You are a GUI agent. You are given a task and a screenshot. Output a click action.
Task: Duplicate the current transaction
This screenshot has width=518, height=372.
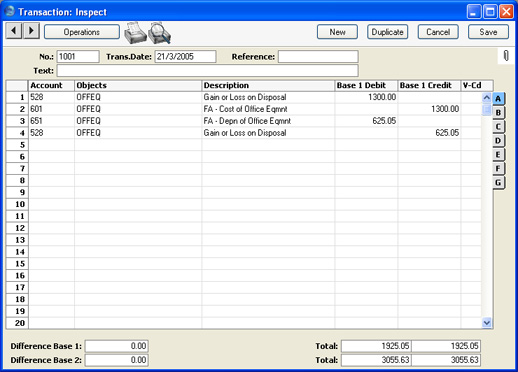tap(387, 32)
